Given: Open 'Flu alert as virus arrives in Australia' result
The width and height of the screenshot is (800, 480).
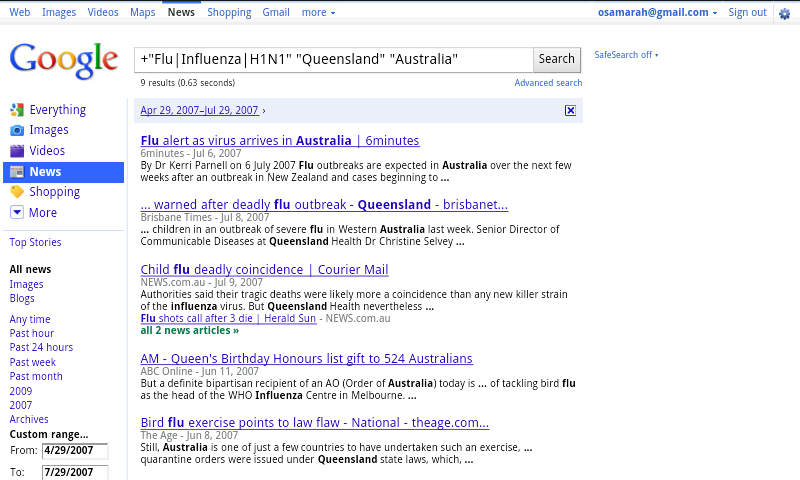Looking at the screenshot, I should [x=280, y=140].
